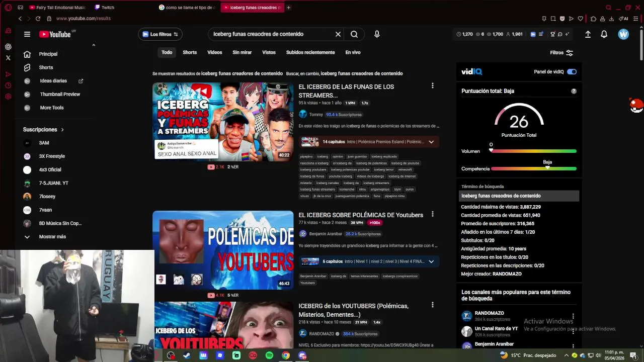Open Steam from the taskbar

[187, 355]
